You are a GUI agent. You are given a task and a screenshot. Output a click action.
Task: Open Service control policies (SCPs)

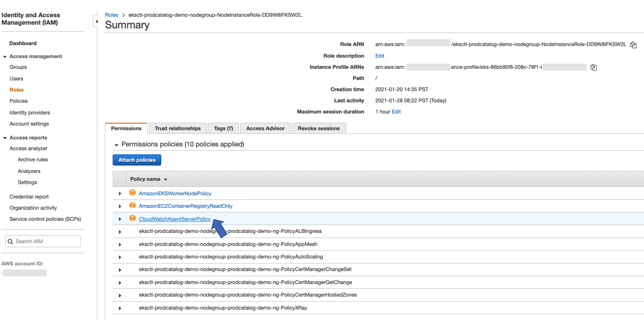click(x=45, y=219)
